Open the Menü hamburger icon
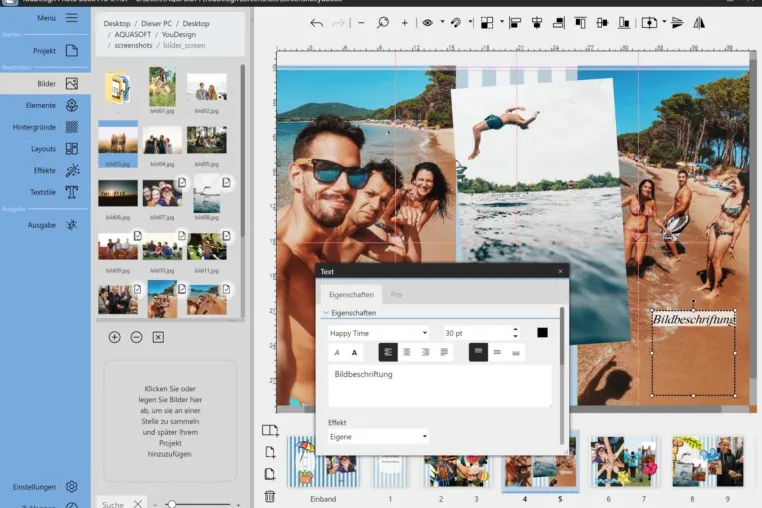The height and width of the screenshot is (508, 762). coord(71,18)
